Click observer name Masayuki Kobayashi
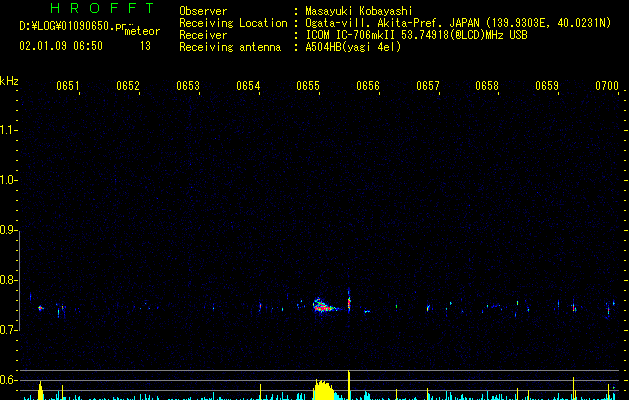This screenshot has width=629, height=400. [x=359, y=11]
